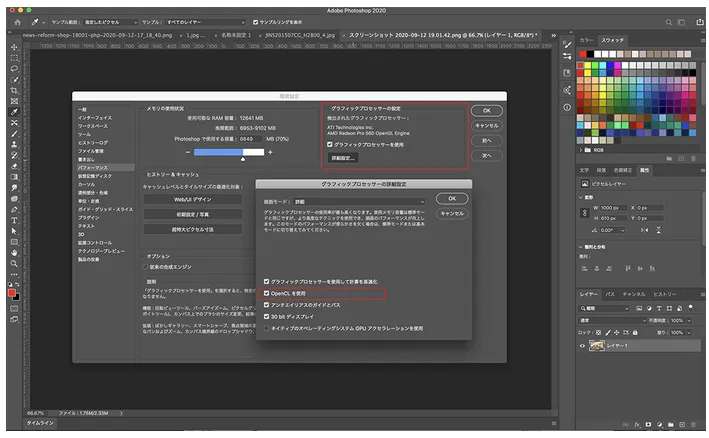Select the Lasso tool
This screenshot has height=438, width=709.
(x=14, y=69)
